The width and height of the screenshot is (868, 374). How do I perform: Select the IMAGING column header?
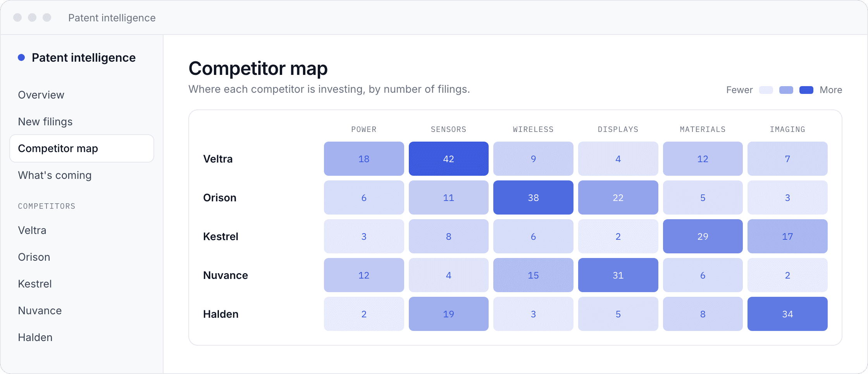tap(787, 130)
